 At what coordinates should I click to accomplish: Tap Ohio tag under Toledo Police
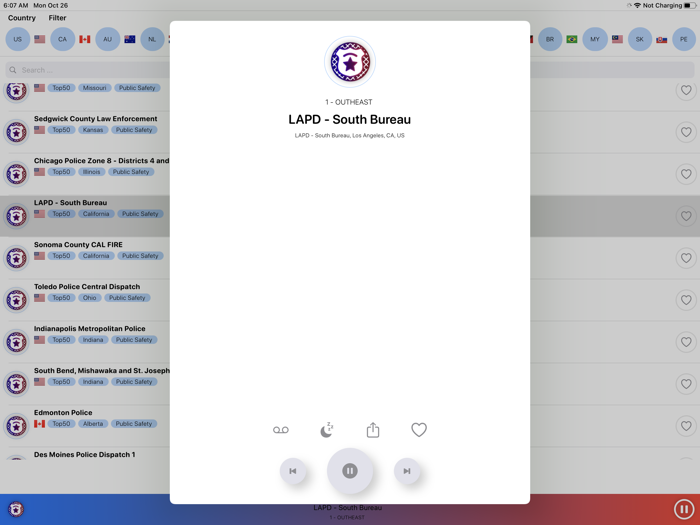89,298
